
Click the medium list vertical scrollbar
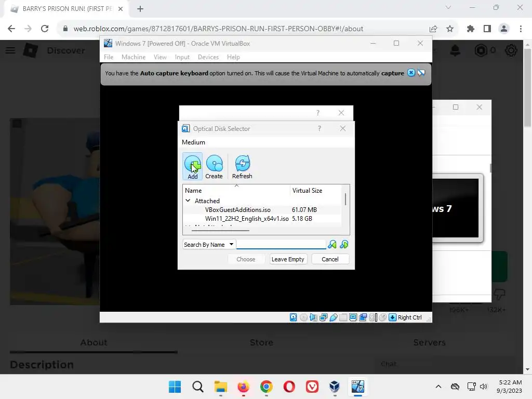click(x=345, y=199)
